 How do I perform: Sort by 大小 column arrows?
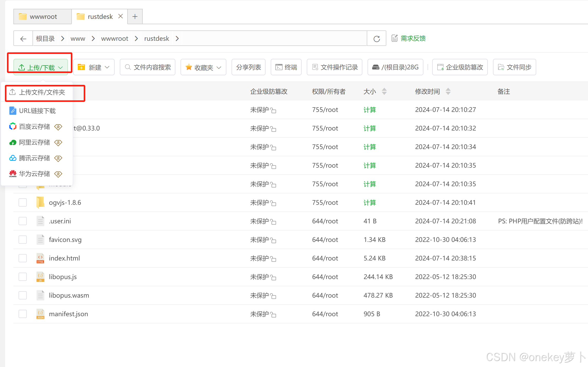click(384, 91)
